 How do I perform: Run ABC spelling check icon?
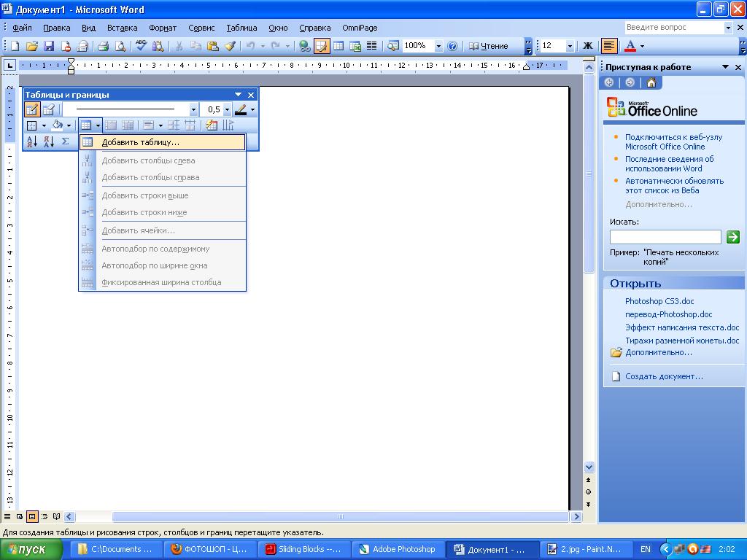(x=141, y=46)
